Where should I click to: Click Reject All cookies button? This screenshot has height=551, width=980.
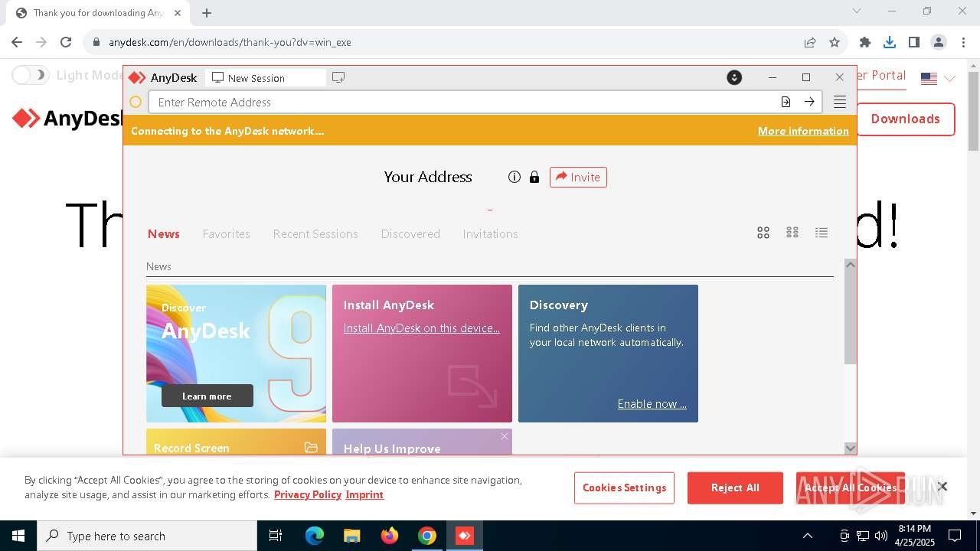(x=735, y=487)
